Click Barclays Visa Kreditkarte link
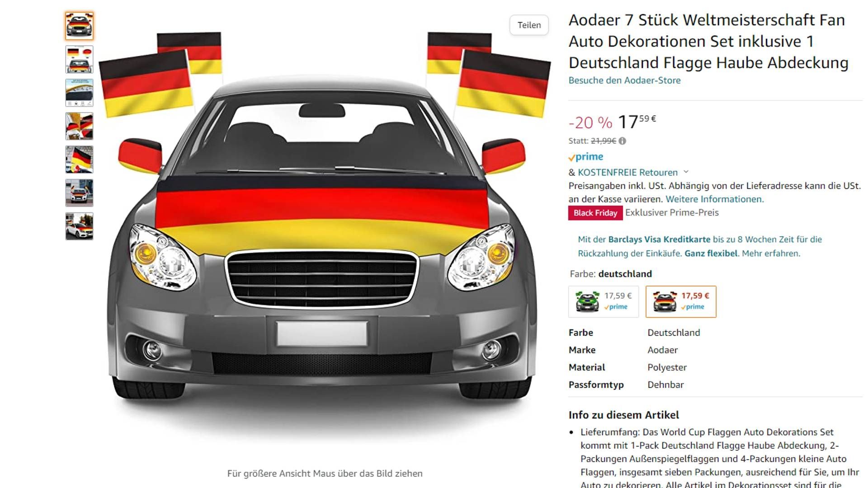 point(659,239)
